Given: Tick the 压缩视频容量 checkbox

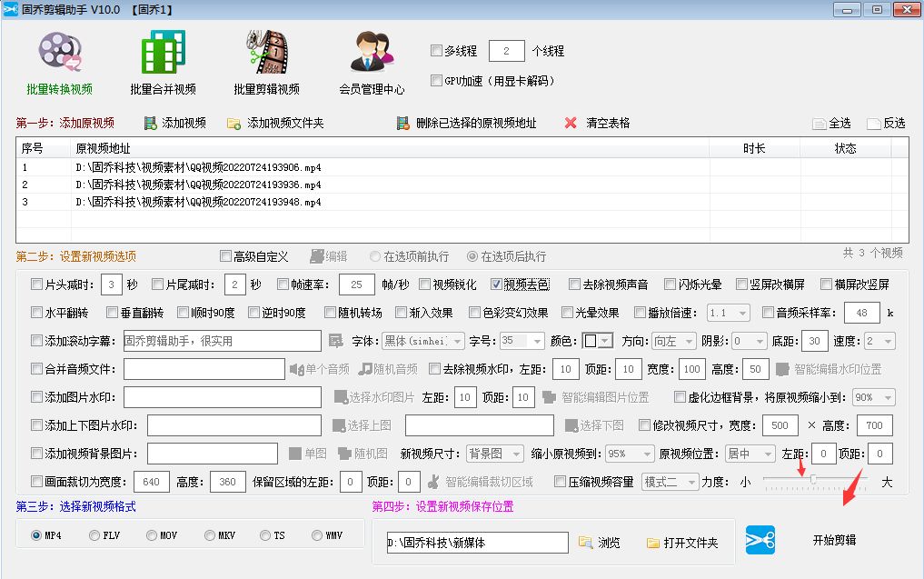Looking at the screenshot, I should click(x=561, y=481).
